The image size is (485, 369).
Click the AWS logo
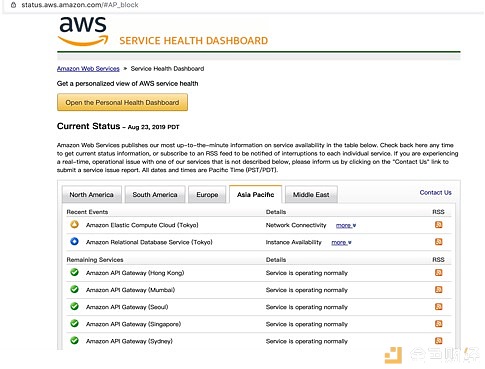pos(83,32)
